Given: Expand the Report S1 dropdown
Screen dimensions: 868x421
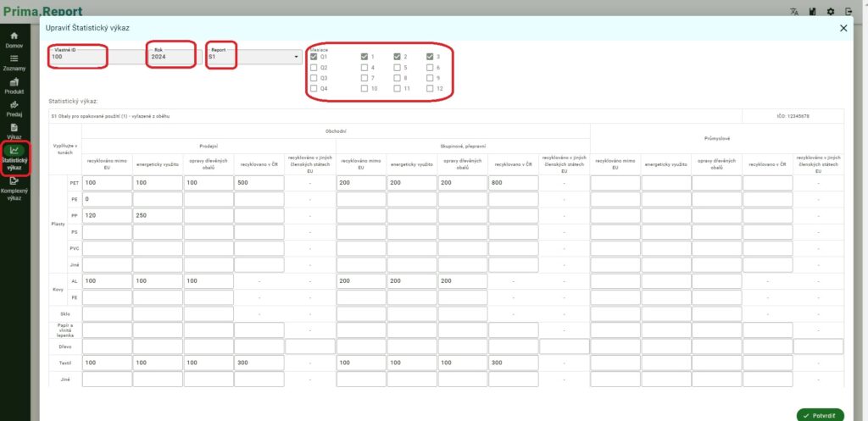Looking at the screenshot, I should pos(297,58).
